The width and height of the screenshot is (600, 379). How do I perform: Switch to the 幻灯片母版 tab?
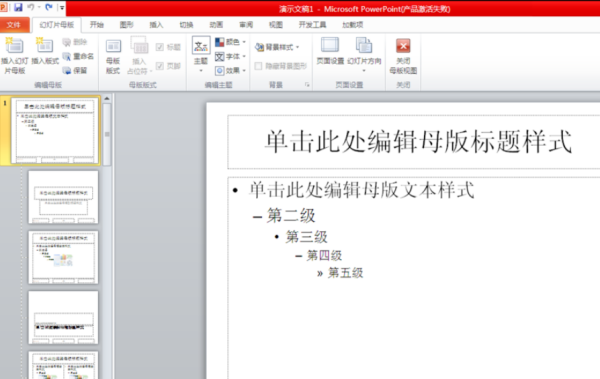[57, 25]
